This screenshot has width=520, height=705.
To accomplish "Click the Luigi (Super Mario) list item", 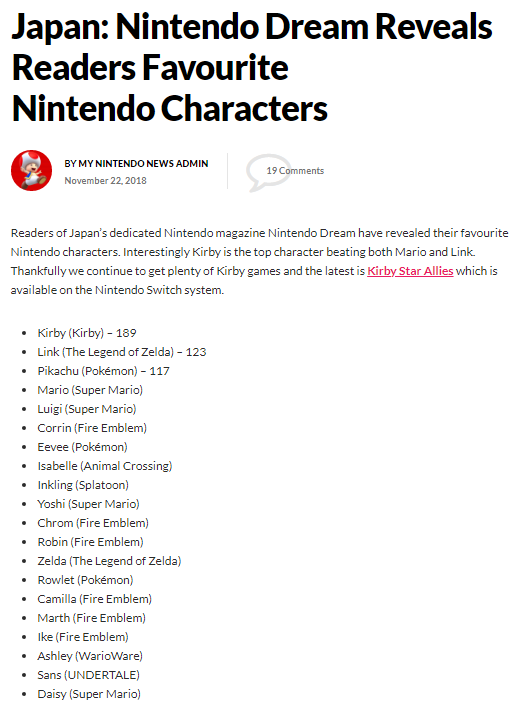I will (x=87, y=409).
